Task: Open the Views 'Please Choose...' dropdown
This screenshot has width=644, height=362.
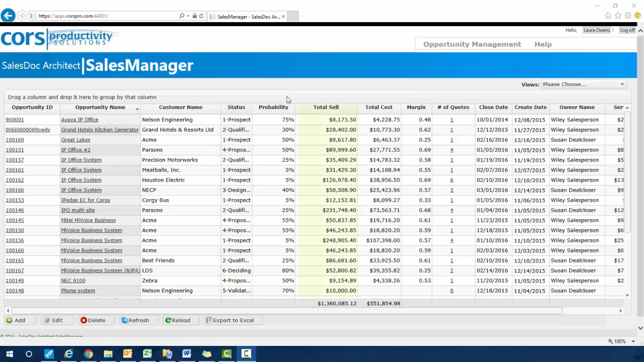Action: point(584,84)
